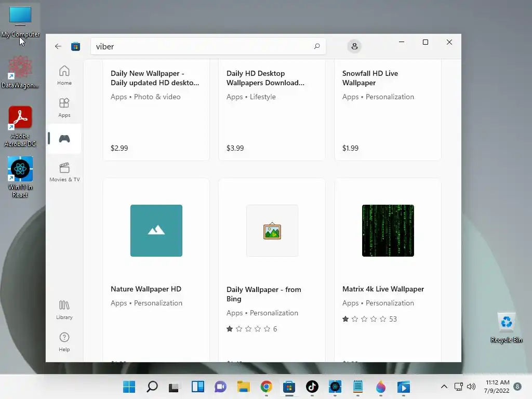
Task: Open Movies & TV section
Action: click(x=64, y=172)
